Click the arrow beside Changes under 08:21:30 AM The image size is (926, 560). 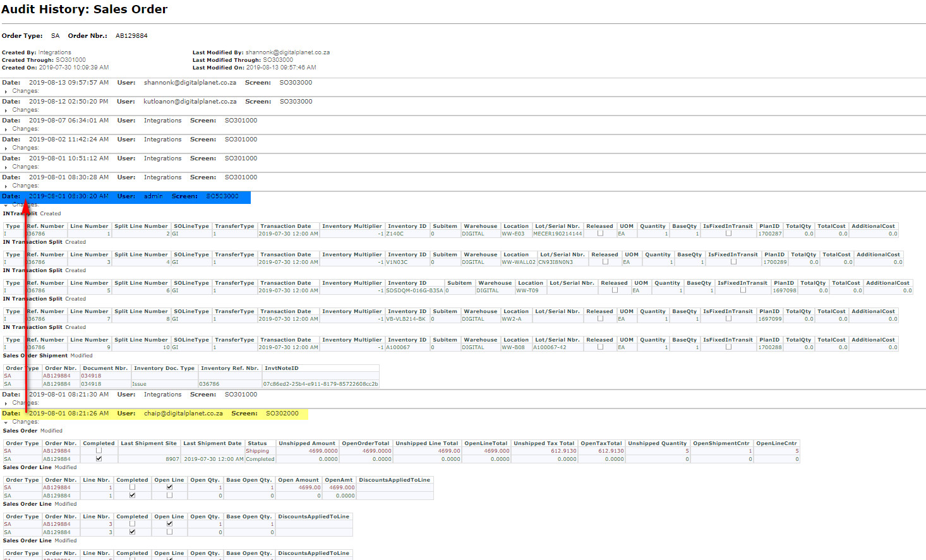point(6,403)
